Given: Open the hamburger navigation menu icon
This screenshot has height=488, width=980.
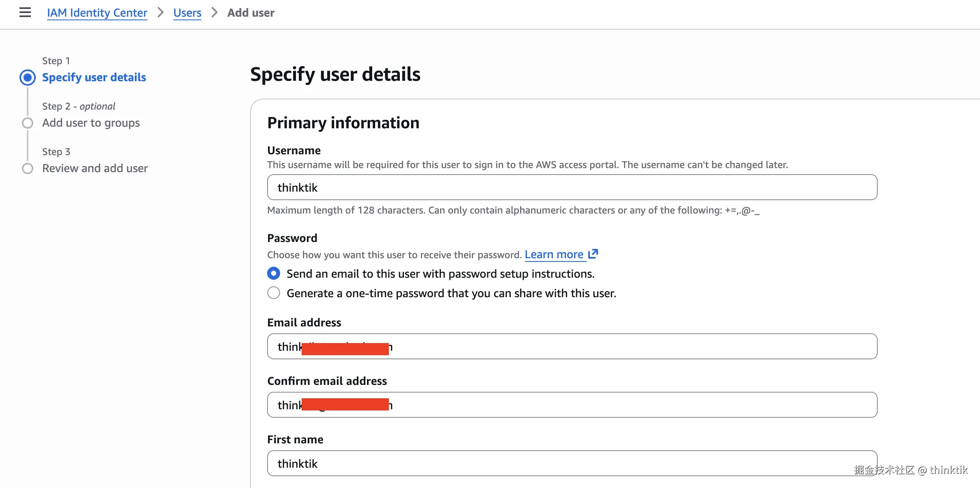Looking at the screenshot, I should 25,13.
